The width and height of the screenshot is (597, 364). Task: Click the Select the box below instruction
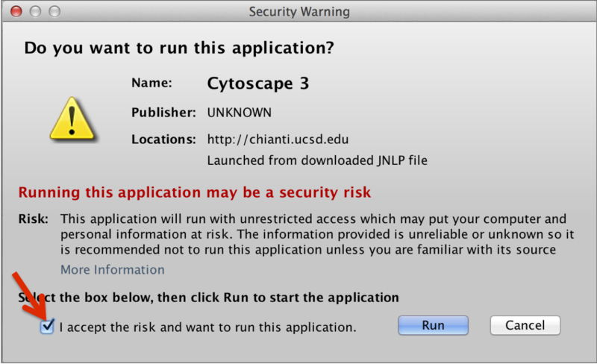[209, 298]
